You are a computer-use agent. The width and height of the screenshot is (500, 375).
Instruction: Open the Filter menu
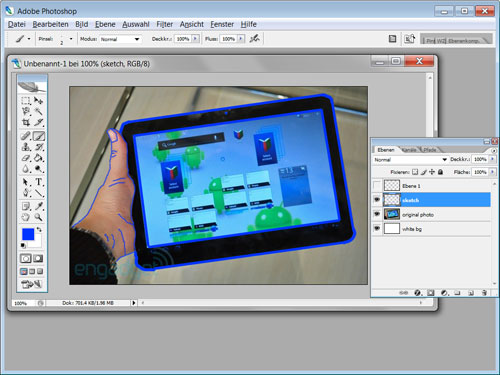(x=165, y=24)
